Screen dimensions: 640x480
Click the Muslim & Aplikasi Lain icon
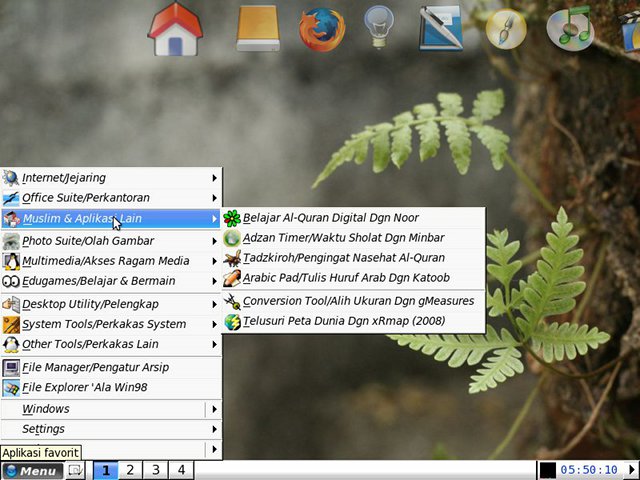(x=11, y=219)
